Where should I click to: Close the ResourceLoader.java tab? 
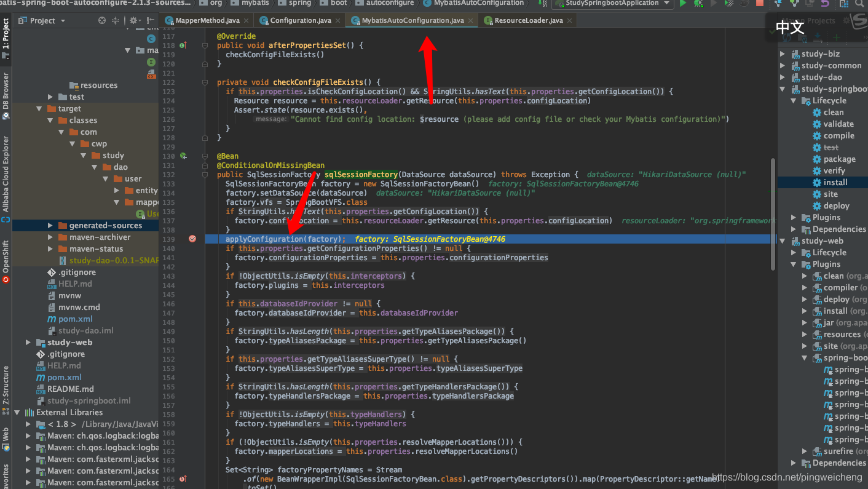[570, 21]
